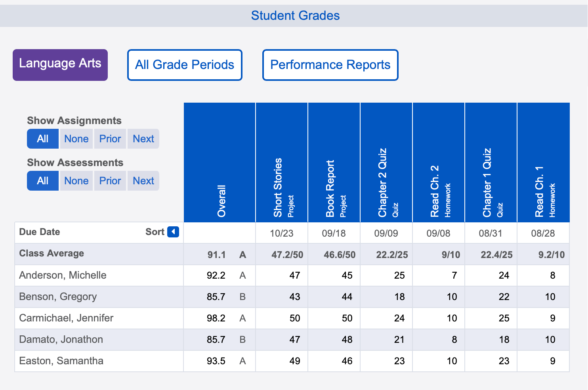Click the Overall column header
This screenshot has width=588, height=390.
tap(219, 162)
